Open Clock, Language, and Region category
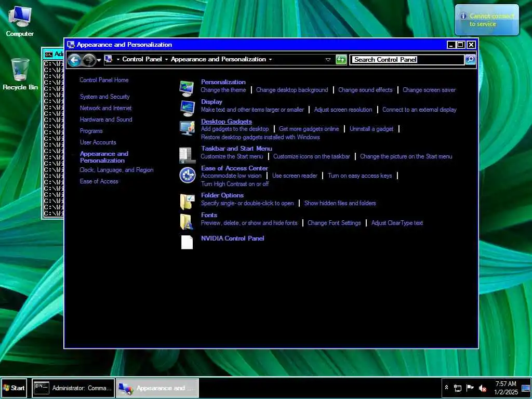 click(116, 170)
